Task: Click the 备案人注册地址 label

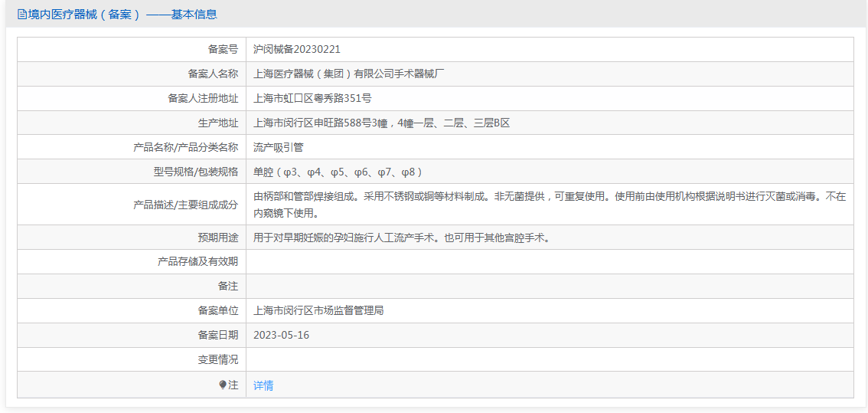Action: 203,99
